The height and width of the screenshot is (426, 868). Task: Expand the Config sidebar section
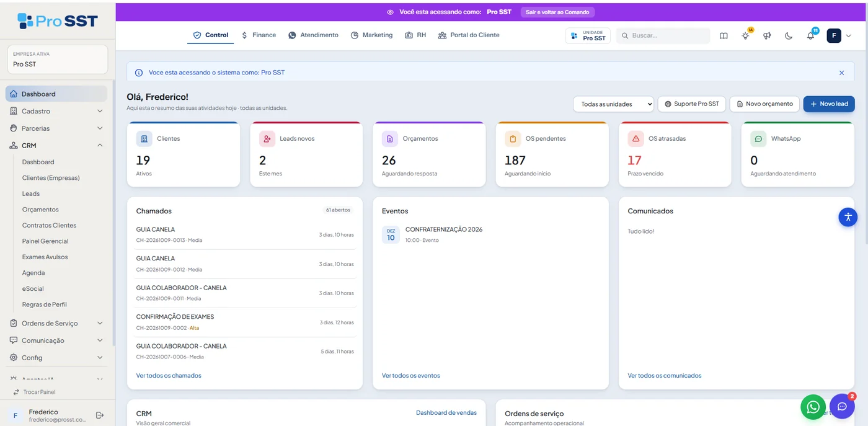click(56, 358)
